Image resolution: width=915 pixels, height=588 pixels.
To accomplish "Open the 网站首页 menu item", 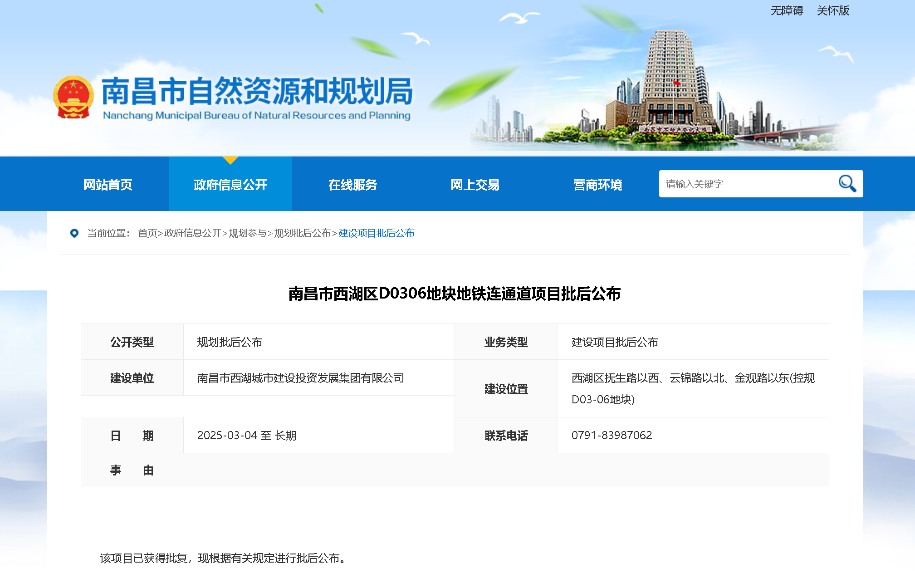I will [x=108, y=185].
